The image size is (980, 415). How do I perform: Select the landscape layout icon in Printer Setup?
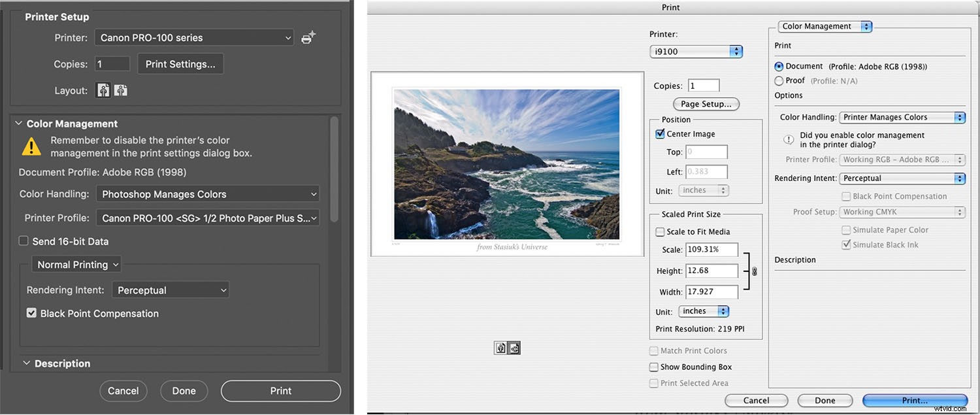[x=120, y=90]
